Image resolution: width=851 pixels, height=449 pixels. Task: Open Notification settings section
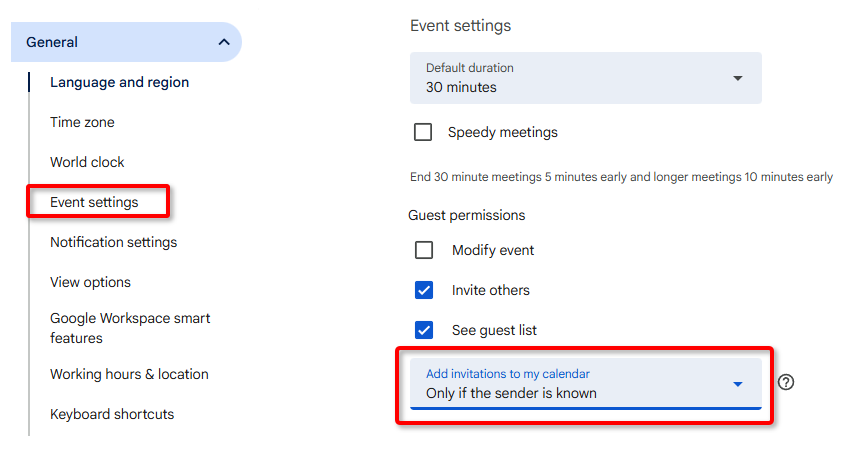pyautogui.click(x=113, y=242)
